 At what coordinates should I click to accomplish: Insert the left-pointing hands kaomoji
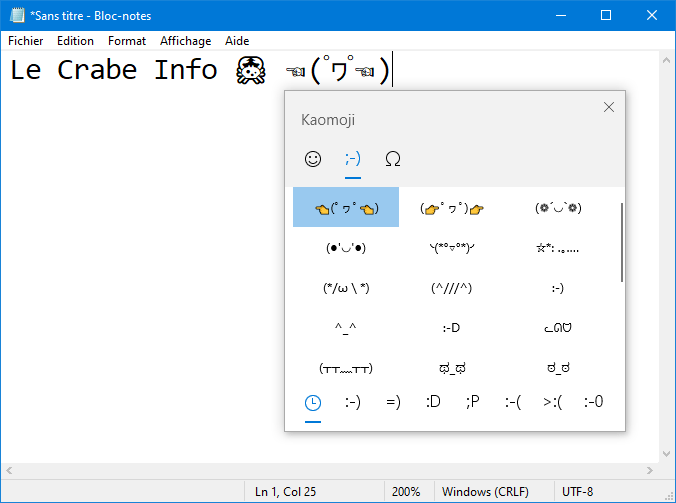(x=346, y=207)
